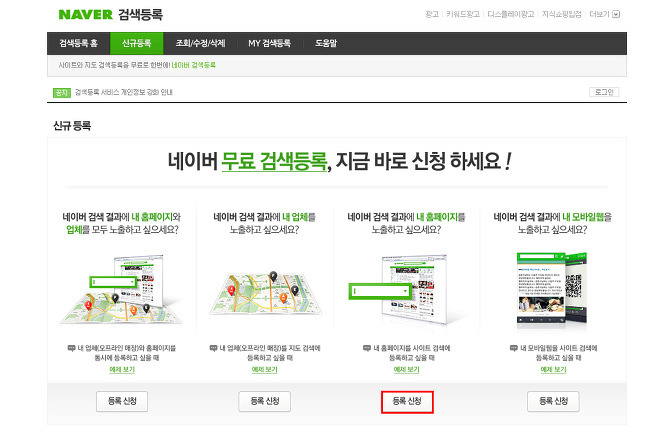This screenshot has height=436, width=650.
Task: Click the 로그인 button
Action: coord(604,92)
